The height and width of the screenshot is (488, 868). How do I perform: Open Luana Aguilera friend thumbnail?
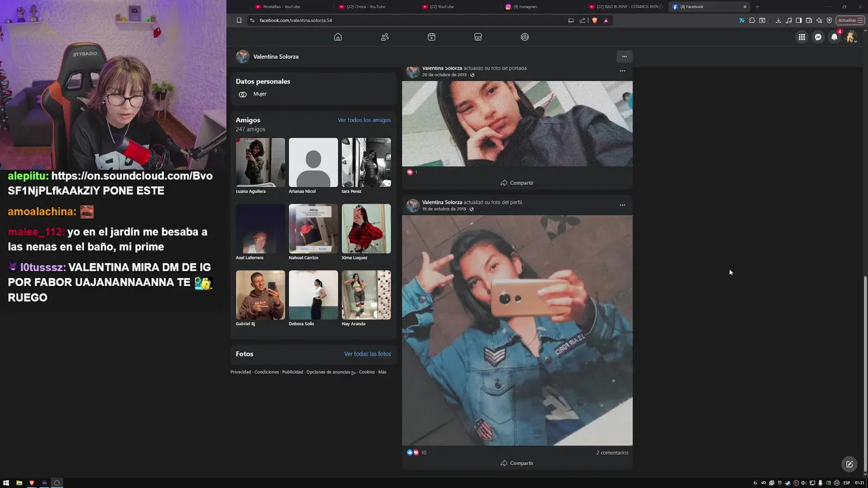click(x=260, y=163)
